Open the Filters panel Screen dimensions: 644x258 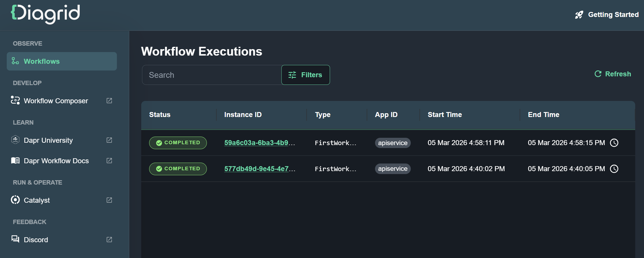[x=306, y=75]
